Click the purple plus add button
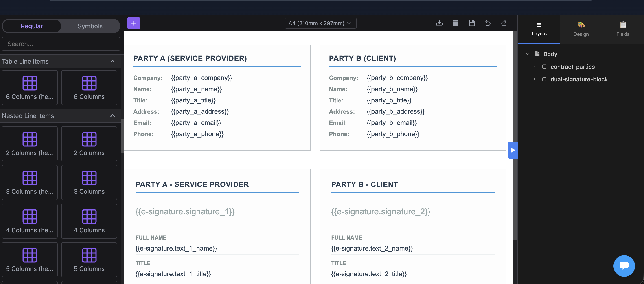This screenshot has height=284, width=644. point(134,23)
